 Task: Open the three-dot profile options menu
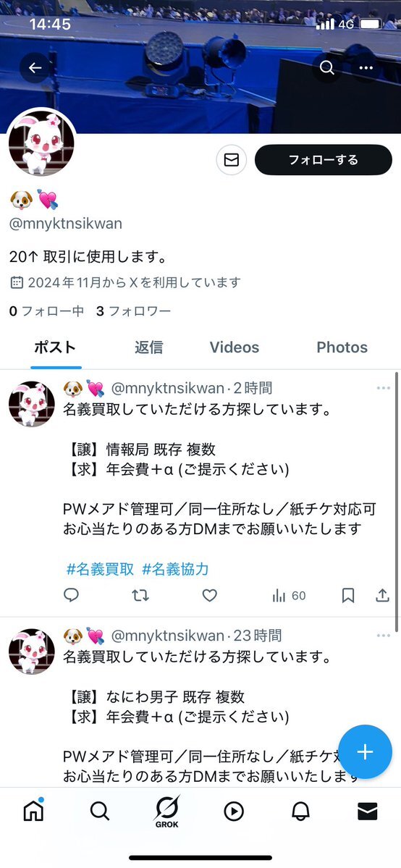(366, 68)
